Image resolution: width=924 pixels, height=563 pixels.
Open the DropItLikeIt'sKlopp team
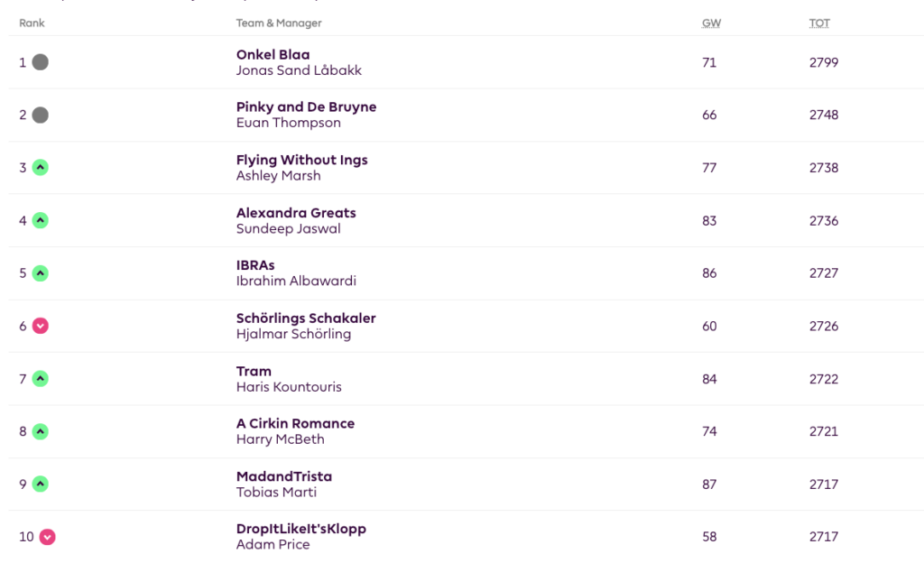pos(300,529)
